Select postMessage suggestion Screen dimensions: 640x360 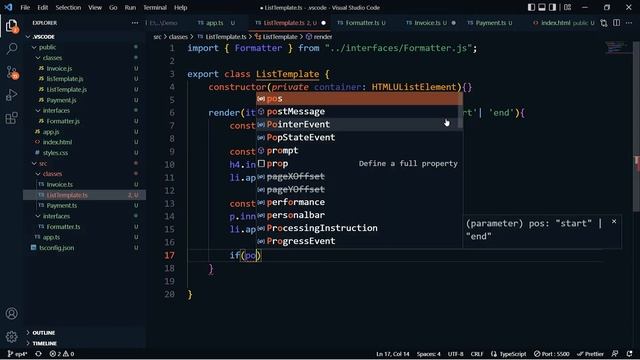pos(357,111)
